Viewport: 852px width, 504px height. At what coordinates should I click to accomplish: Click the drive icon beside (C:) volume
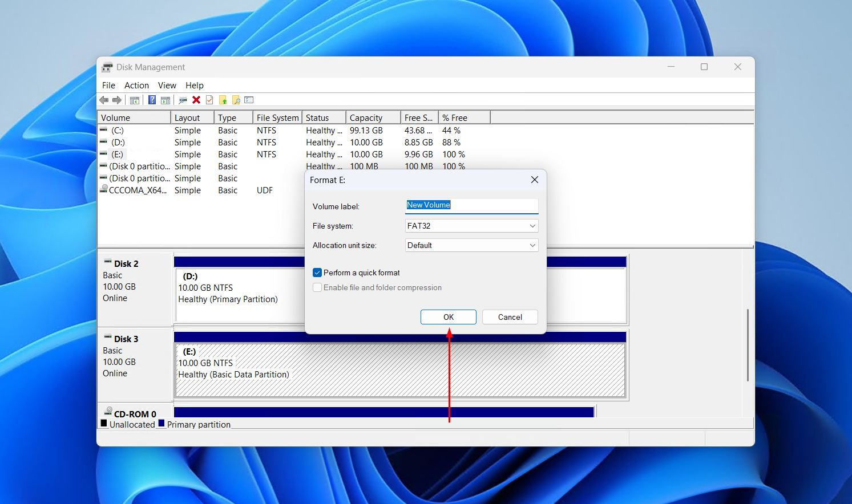click(x=103, y=130)
